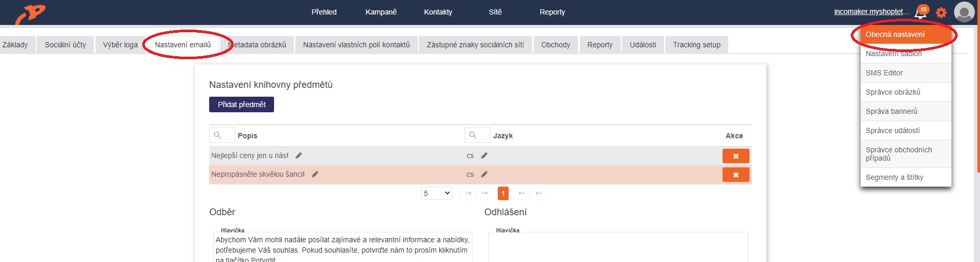The image size is (980, 262).
Task: Select Nastavení šablon menu entry
Action: coord(906,54)
